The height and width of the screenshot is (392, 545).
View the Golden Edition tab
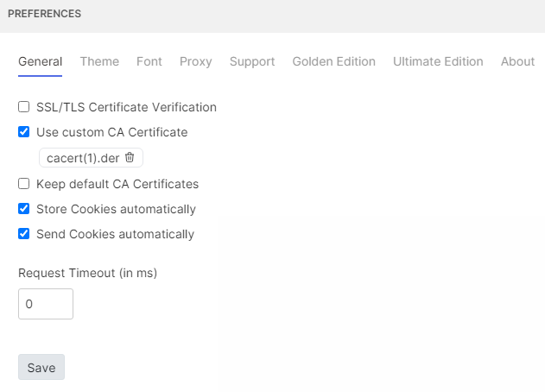(333, 61)
